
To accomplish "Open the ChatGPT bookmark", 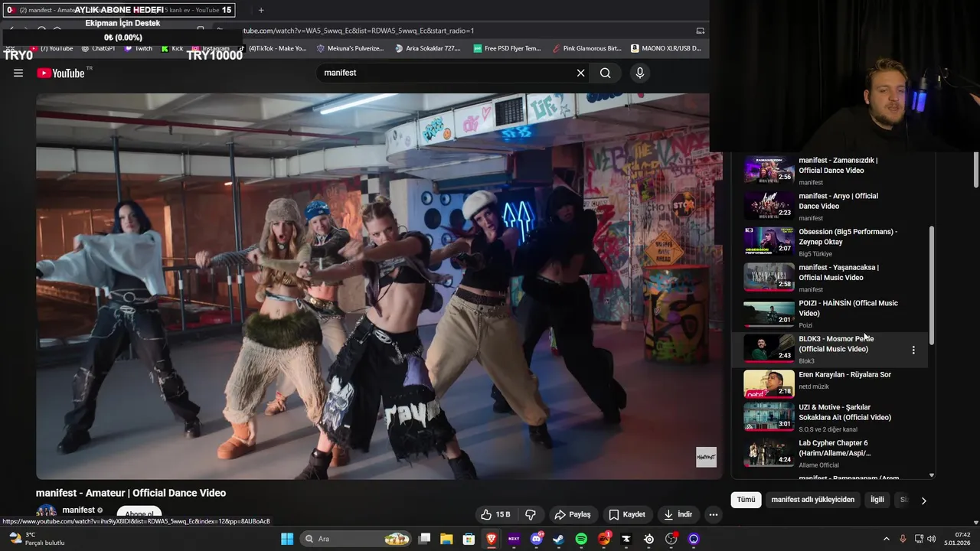I will coord(98,48).
